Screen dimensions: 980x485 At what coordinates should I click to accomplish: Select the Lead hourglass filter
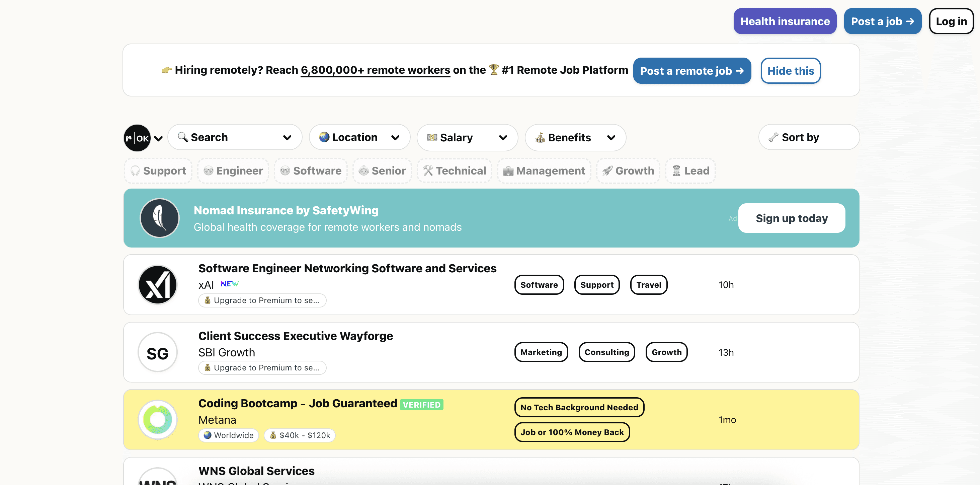(x=690, y=170)
